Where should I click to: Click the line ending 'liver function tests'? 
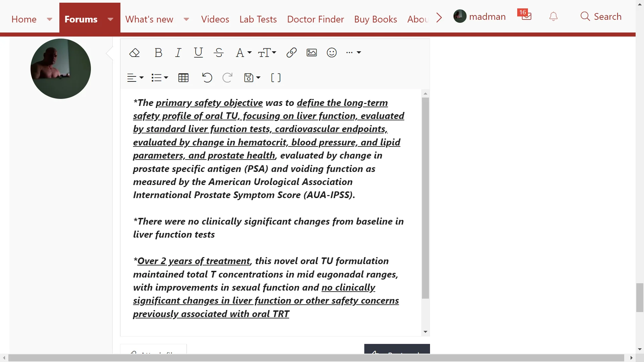click(x=174, y=235)
